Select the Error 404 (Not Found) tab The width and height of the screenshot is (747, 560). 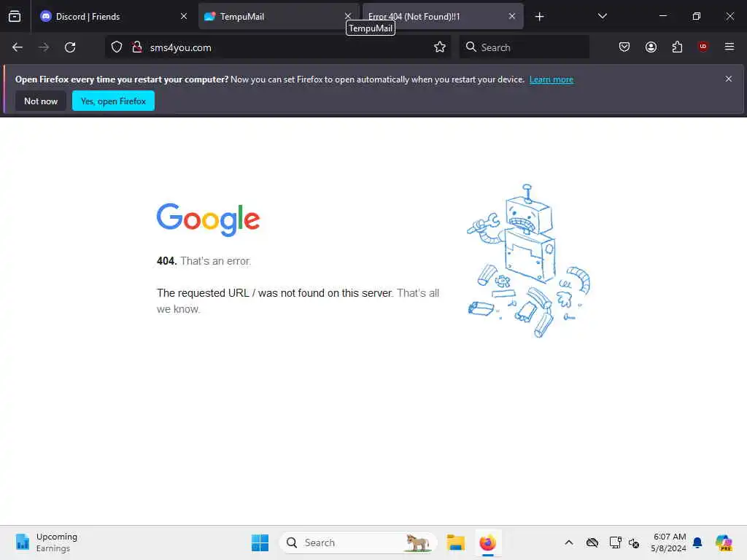click(x=443, y=16)
